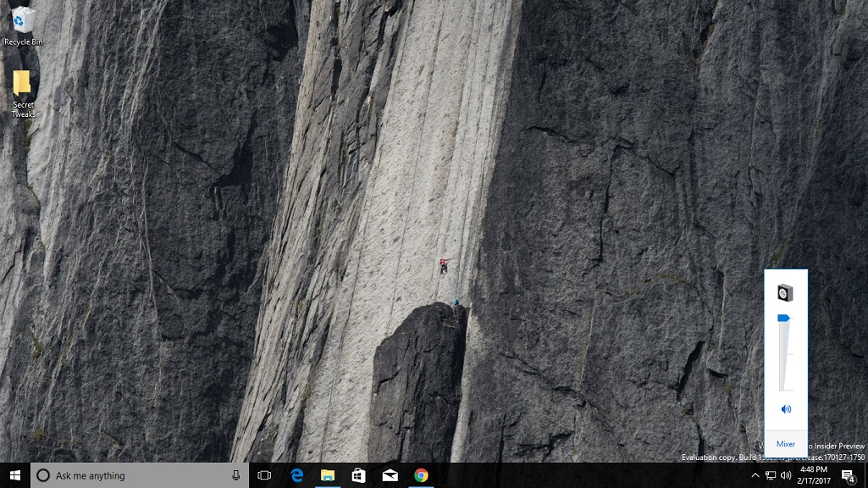Click the Ask me anything search box
Image resolution: width=868 pixels, height=488 pixels.
pyautogui.click(x=127, y=475)
